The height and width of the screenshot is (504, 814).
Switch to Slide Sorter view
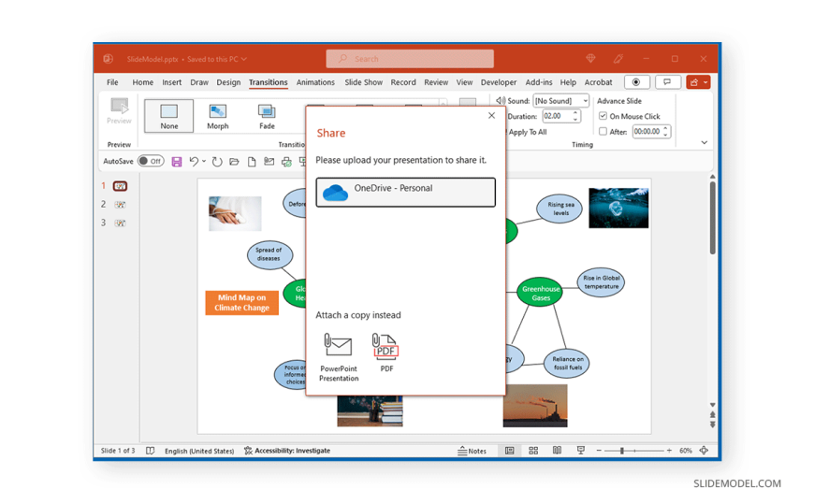coord(533,451)
